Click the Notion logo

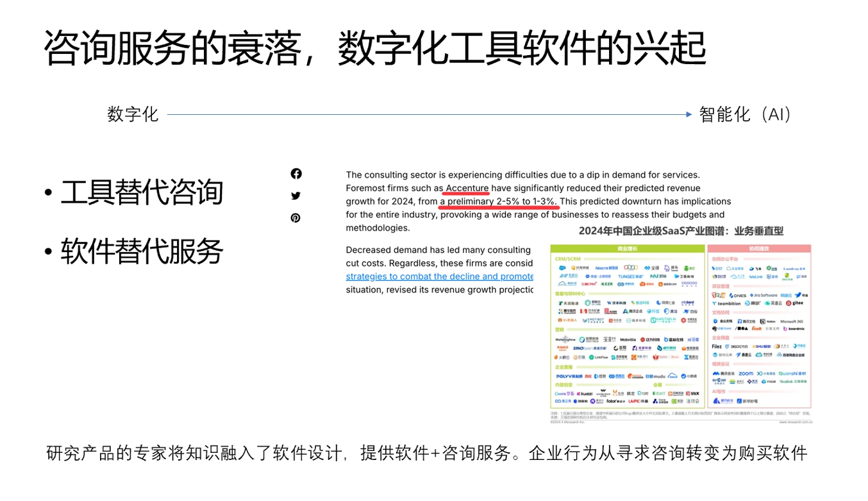click(x=767, y=321)
